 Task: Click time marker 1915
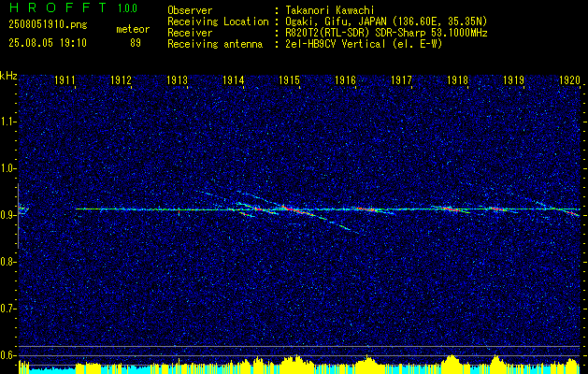[289, 79]
